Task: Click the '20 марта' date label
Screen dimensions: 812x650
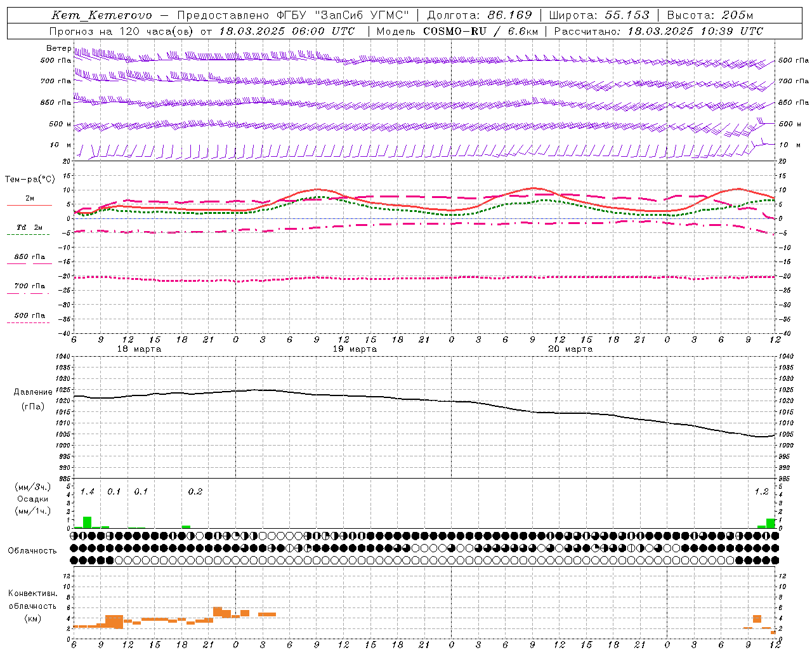Action: click(571, 349)
